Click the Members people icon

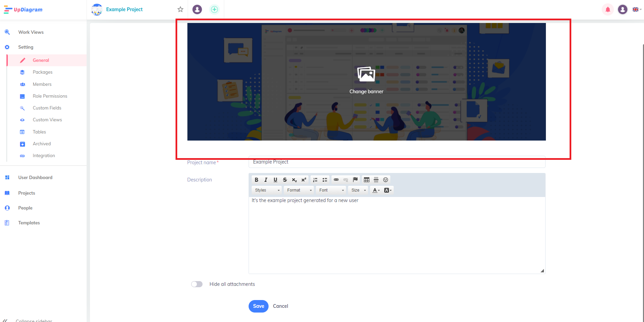pyautogui.click(x=22, y=84)
